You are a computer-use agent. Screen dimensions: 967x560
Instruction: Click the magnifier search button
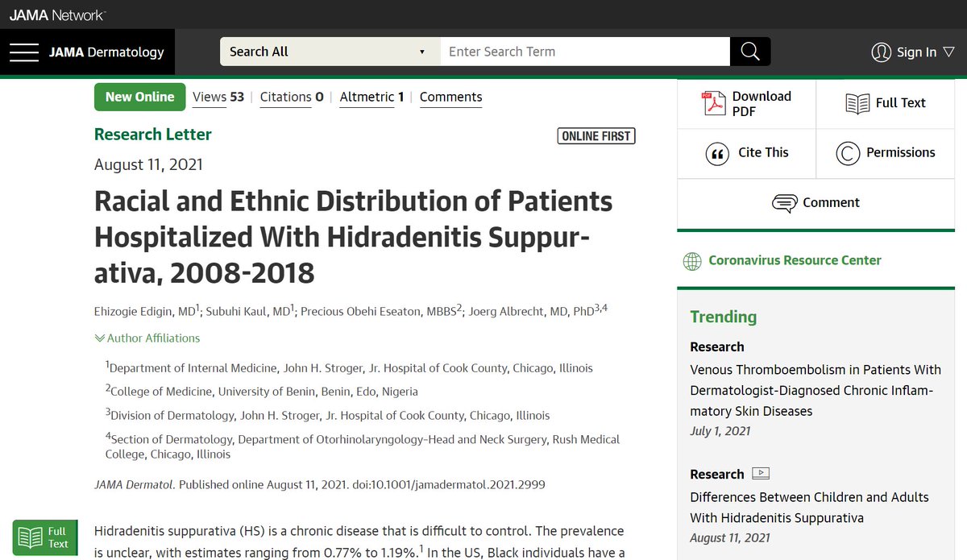click(x=750, y=52)
